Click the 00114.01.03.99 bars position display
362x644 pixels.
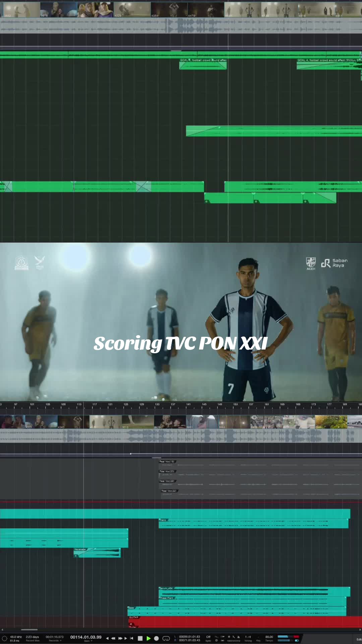coord(86,637)
